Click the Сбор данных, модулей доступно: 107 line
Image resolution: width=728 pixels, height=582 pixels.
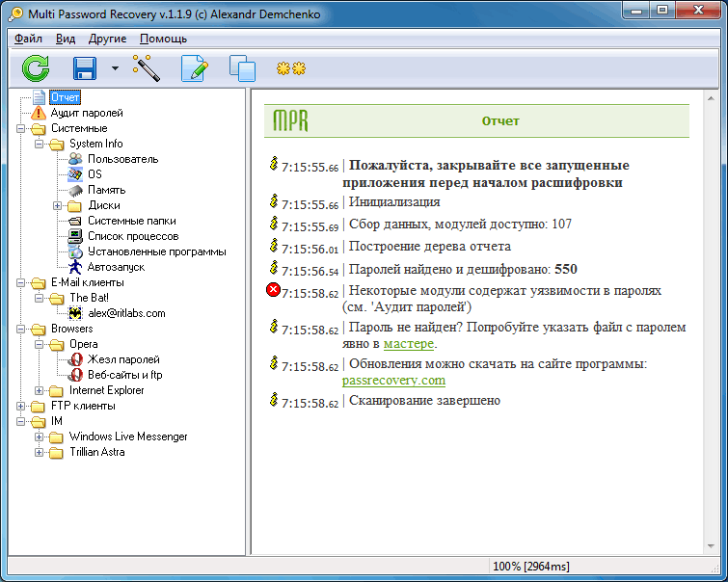(460, 225)
